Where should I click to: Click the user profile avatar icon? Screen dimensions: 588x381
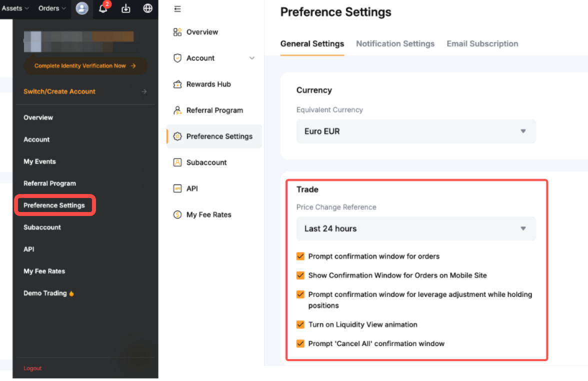[x=81, y=8]
